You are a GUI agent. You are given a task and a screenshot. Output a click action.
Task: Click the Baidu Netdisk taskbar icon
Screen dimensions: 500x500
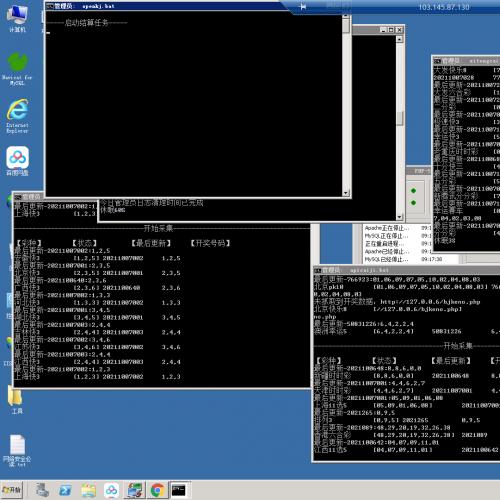click(111, 490)
